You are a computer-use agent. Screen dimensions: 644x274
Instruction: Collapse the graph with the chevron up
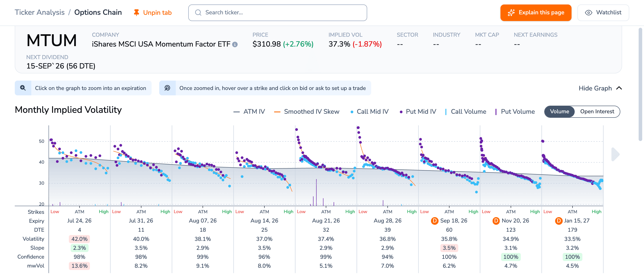coord(619,88)
